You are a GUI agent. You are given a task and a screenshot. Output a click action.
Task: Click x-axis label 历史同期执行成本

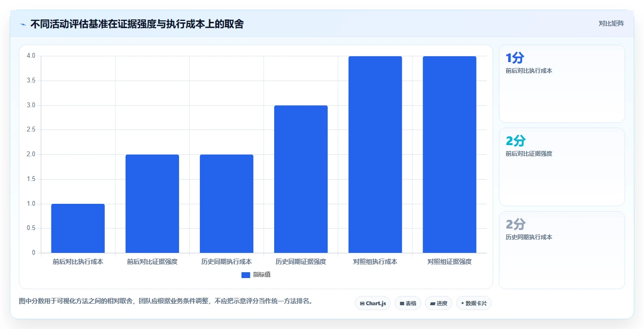click(227, 262)
